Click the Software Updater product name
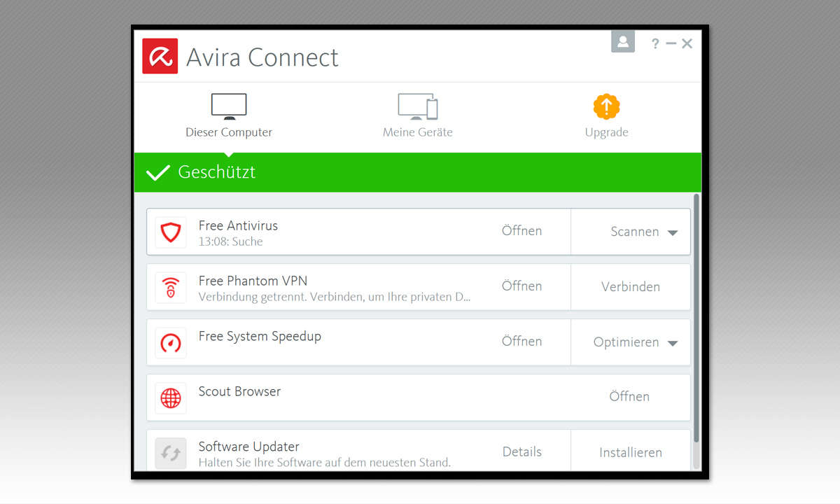Image resolution: width=840 pixels, height=504 pixels. coord(248,447)
